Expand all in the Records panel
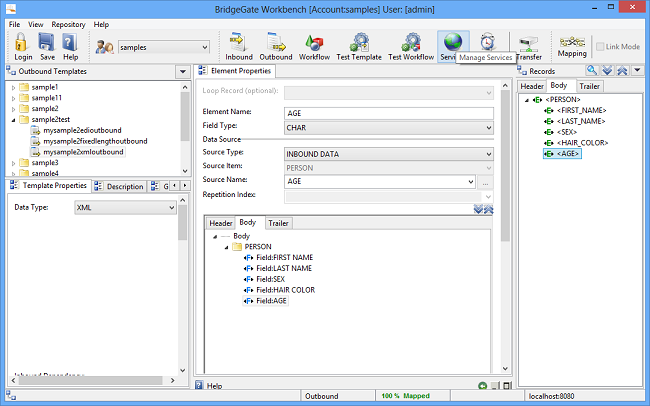The height and width of the screenshot is (406, 650). pyautogui.click(x=607, y=71)
